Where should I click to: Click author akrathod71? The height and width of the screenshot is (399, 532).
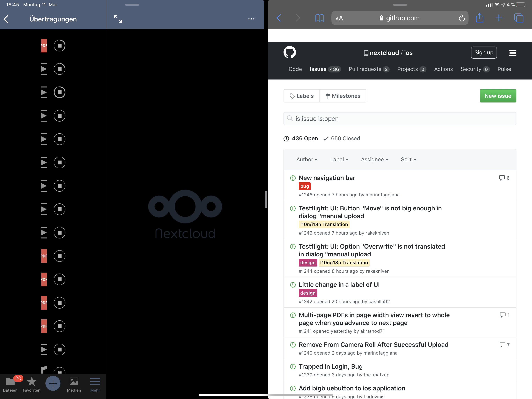click(372, 331)
